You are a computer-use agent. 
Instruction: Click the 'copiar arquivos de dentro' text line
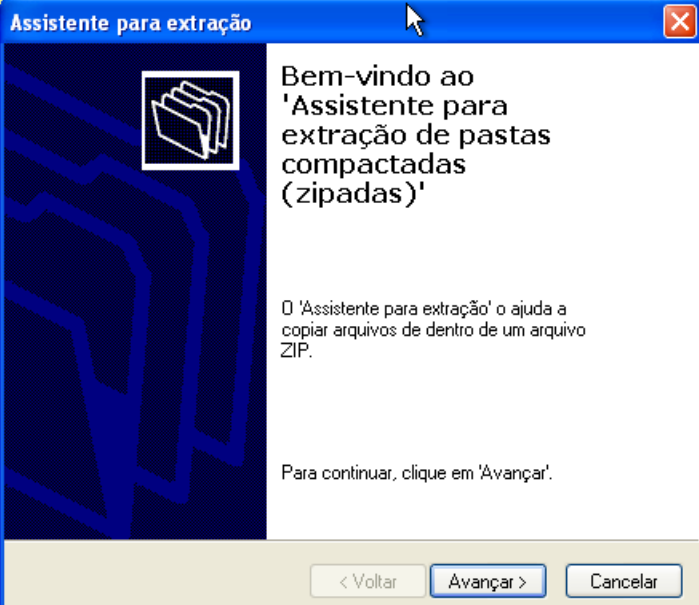pos(433,330)
